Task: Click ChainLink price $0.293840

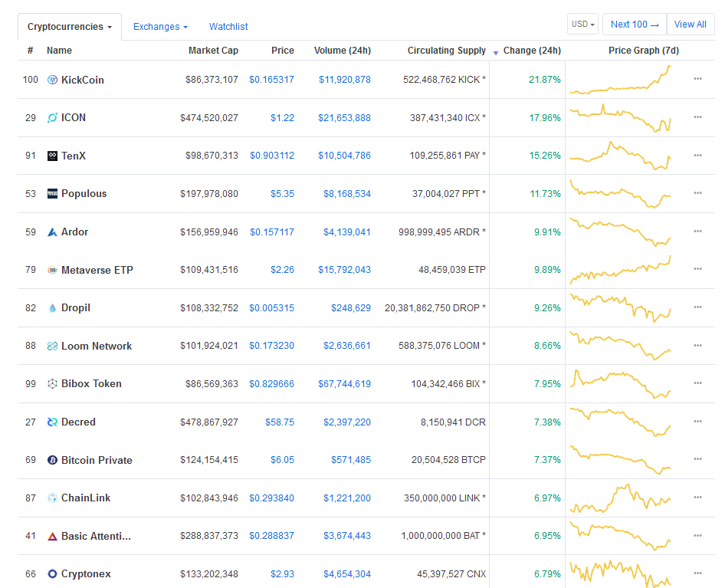Action: pos(272,498)
